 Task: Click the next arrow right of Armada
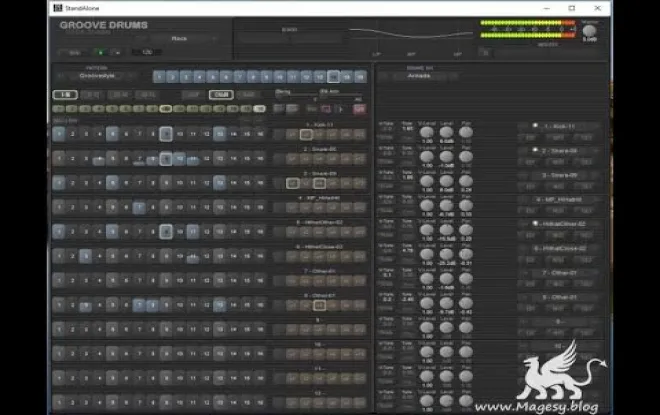tap(453, 76)
